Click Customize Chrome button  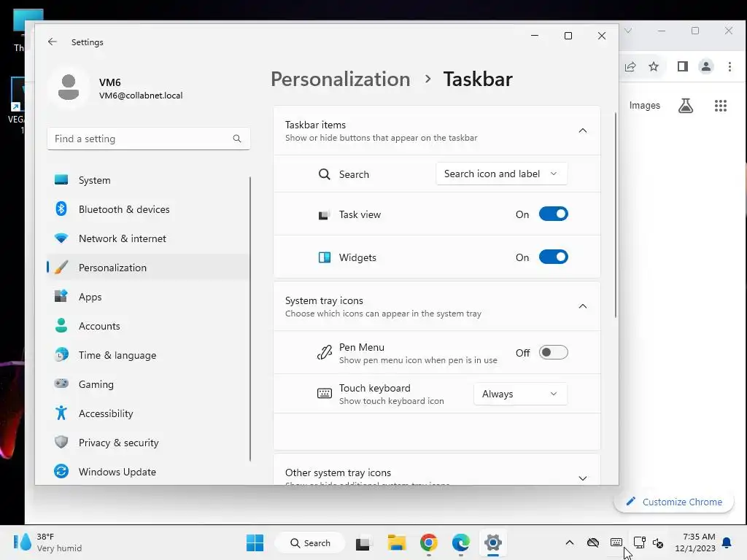673,502
